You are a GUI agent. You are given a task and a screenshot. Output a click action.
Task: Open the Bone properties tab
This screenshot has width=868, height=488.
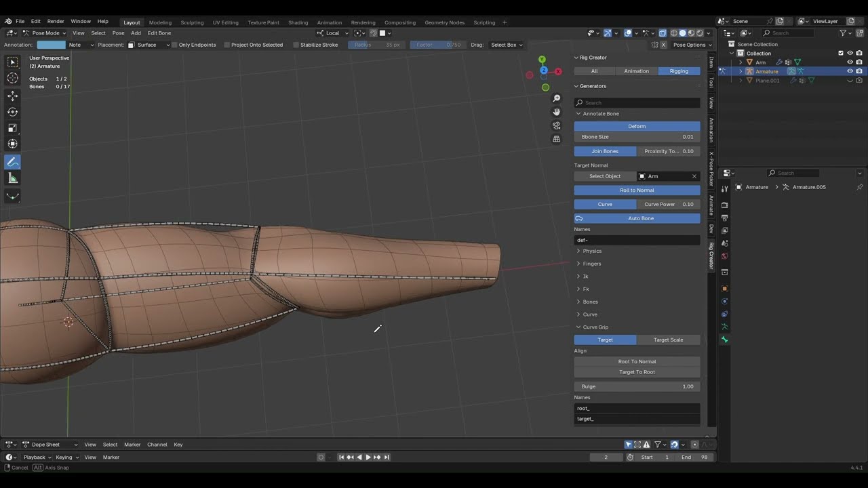pyautogui.click(x=725, y=340)
